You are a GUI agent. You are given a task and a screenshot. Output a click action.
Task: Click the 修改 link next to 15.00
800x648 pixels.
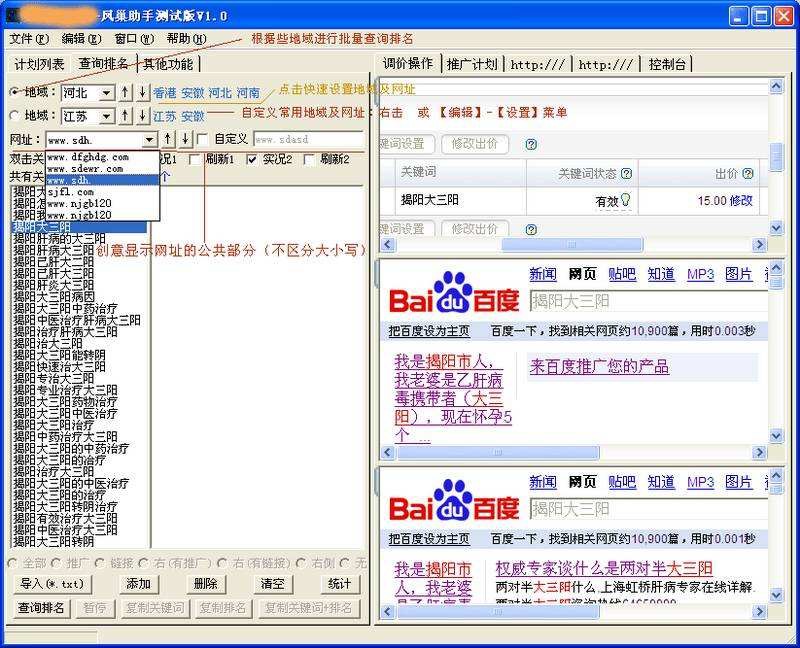tap(741, 201)
